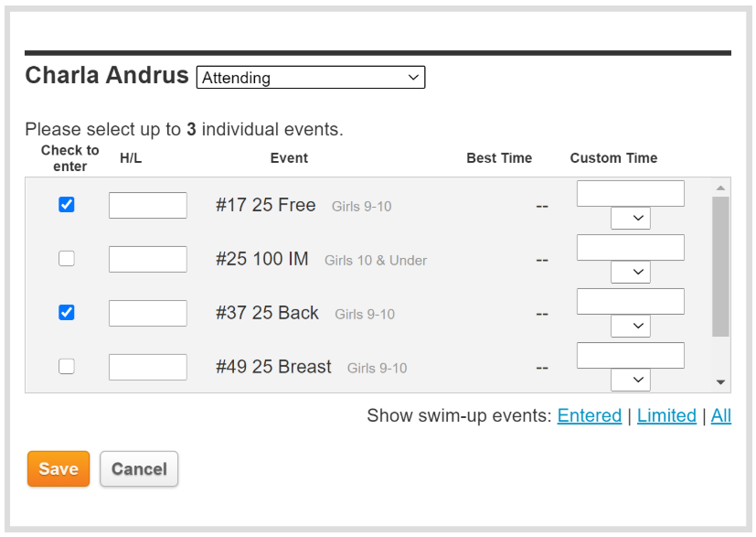
Task: Expand custom time dropdown for 100 IM
Action: (631, 273)
